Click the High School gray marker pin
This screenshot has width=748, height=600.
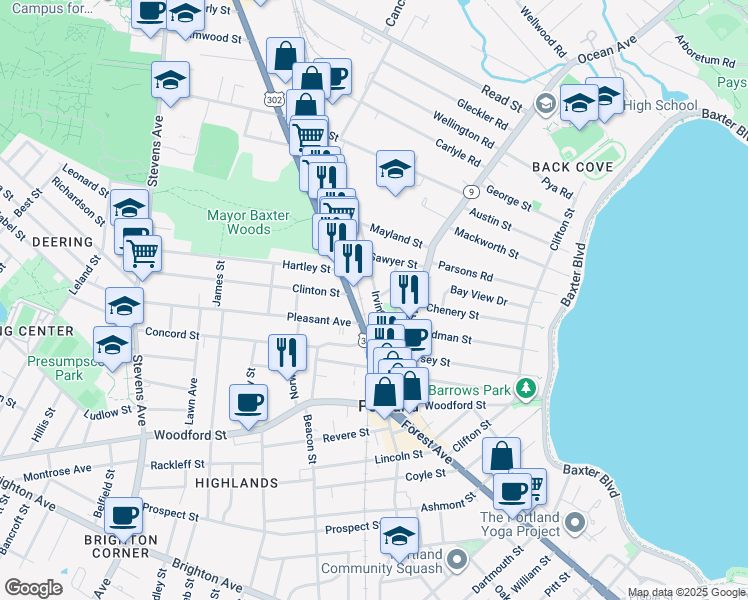point(546,103)
